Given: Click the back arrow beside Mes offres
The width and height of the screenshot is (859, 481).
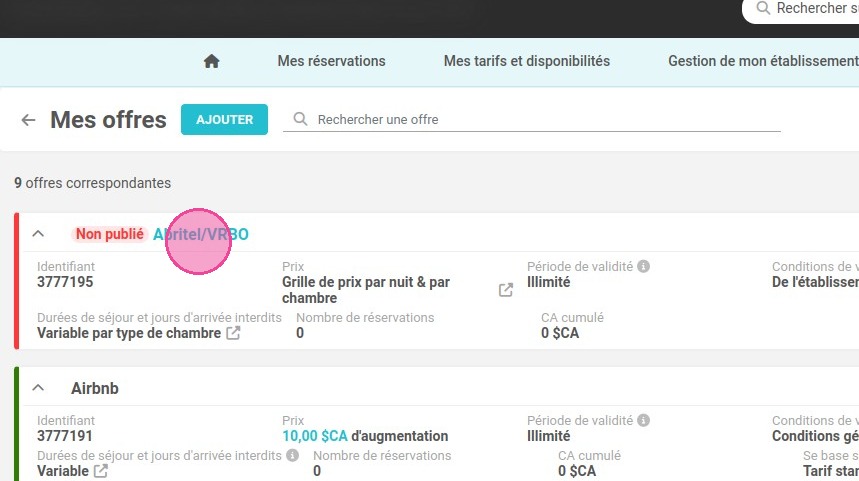Looking at the screenshot, I should coord(28,119).
